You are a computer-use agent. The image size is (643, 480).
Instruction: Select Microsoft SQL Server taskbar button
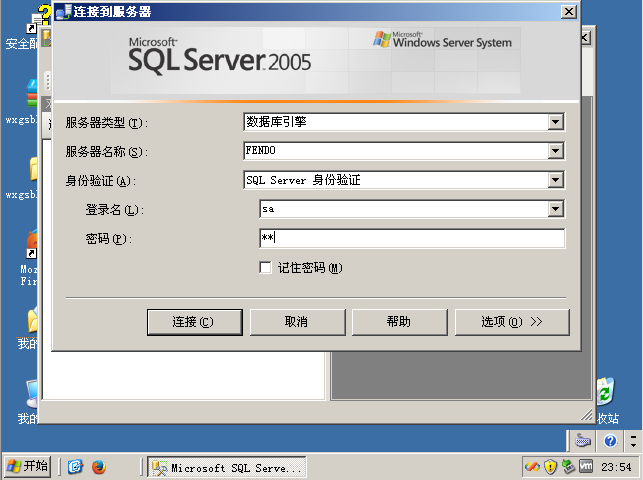click(227, 467)
